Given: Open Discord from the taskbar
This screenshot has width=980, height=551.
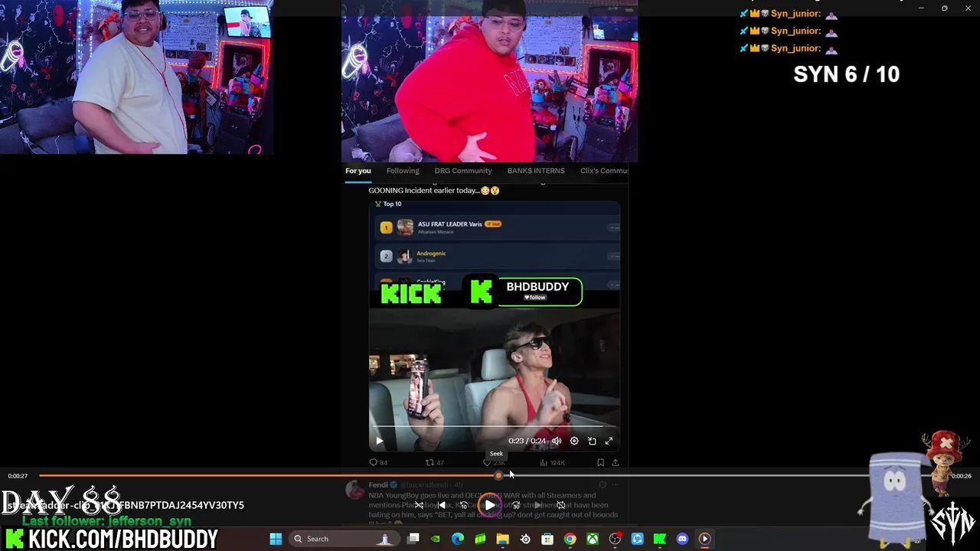Looking at the screenshot, I should (x=682, y=539).
